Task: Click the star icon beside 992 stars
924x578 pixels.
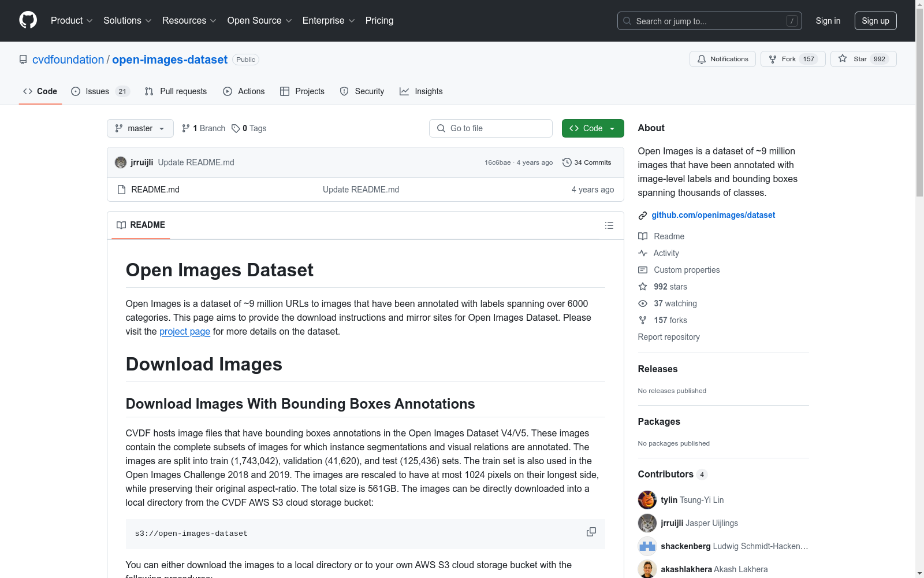Action: click(x=643, y=287)
